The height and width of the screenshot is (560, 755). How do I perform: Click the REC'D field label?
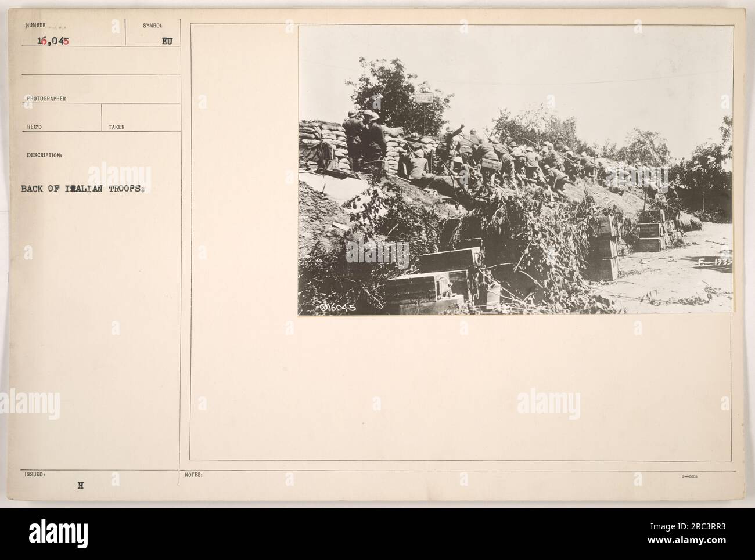point(34,127)
